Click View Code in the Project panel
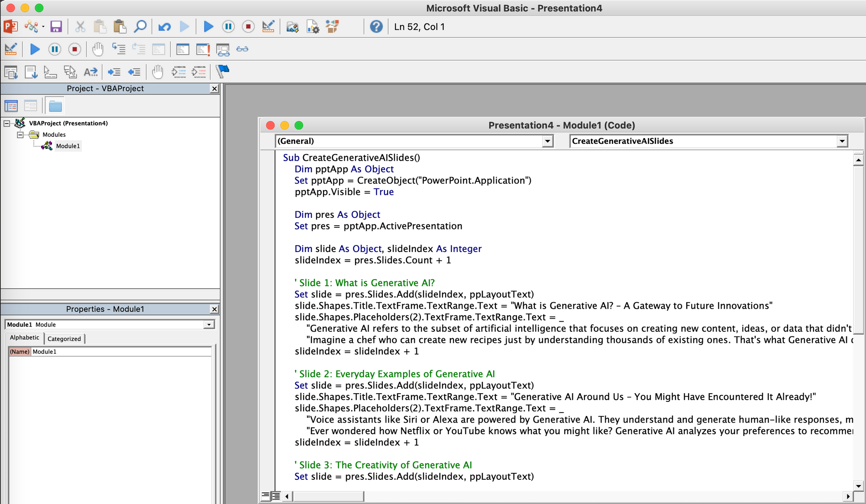 tap(11, 106)
